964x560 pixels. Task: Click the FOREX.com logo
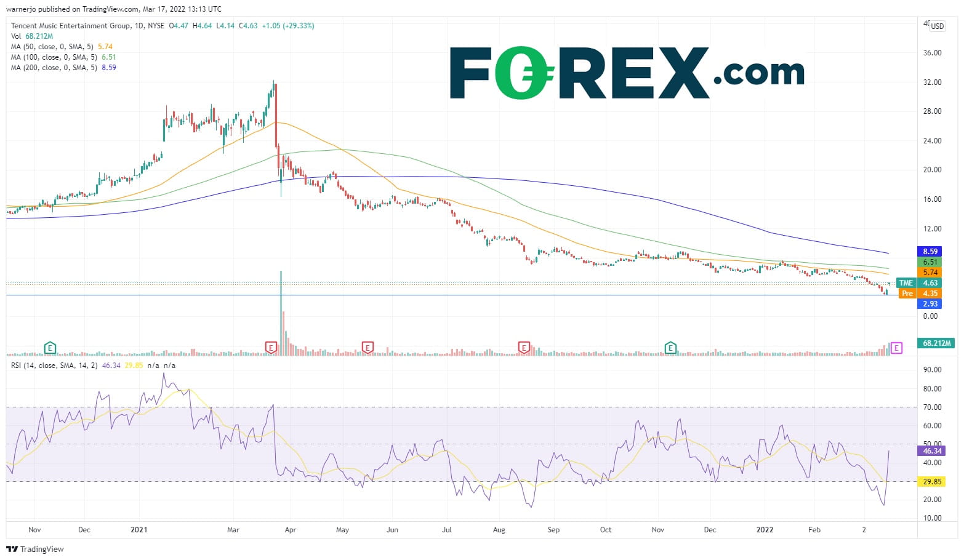pos(627,73)
